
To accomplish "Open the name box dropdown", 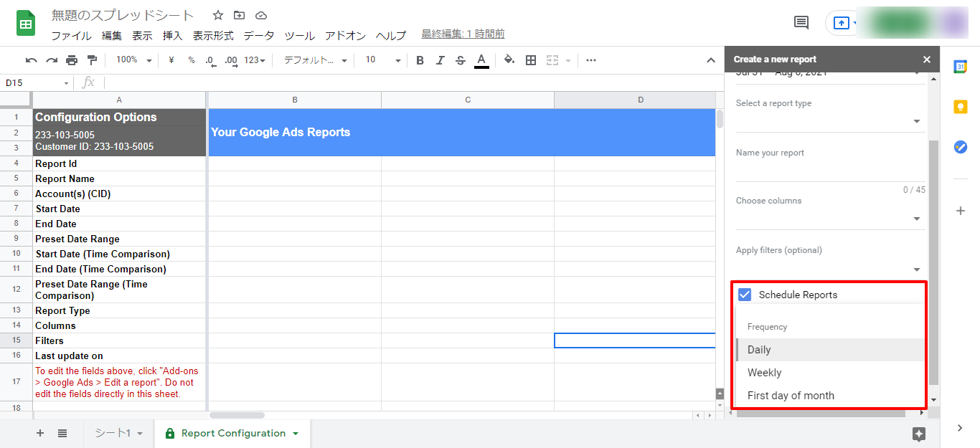I will coord(67,83).
